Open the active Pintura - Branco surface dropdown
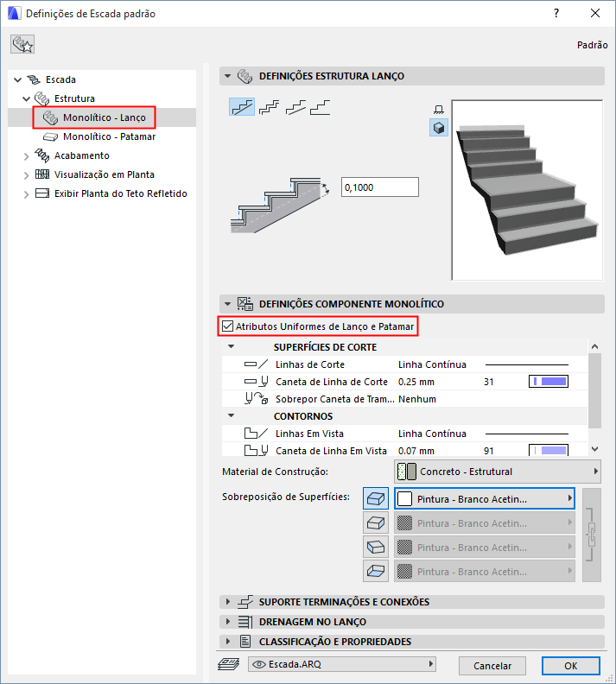Viewport: 616px width, 684px height. 485,498
